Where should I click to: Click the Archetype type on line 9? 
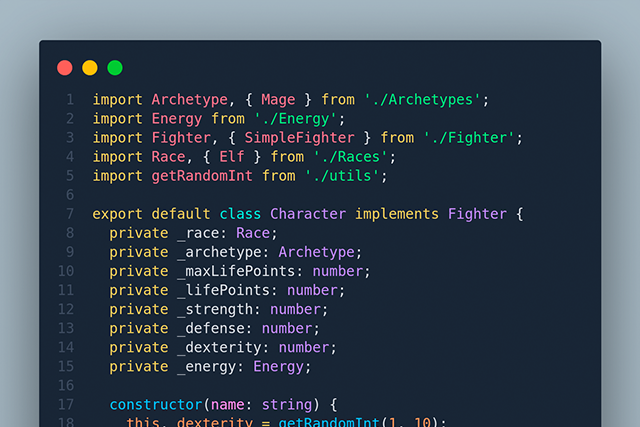pos(316,252)
